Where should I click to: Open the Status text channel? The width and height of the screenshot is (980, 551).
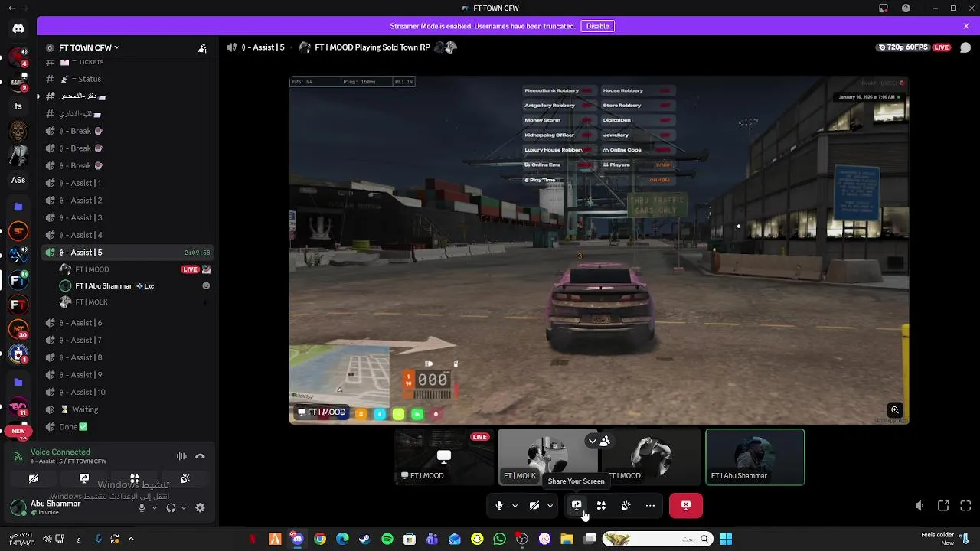click(128, 79)
